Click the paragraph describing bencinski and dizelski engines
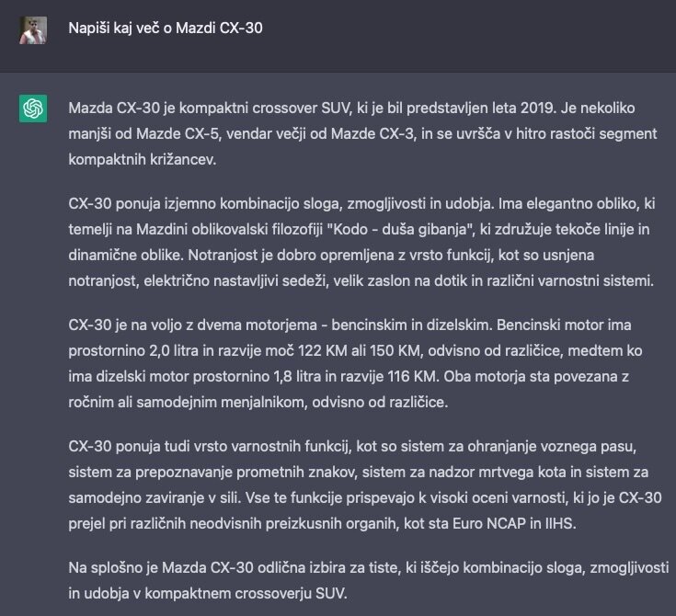The height and width of the screenshot is (616, 676). click(355, 363)
